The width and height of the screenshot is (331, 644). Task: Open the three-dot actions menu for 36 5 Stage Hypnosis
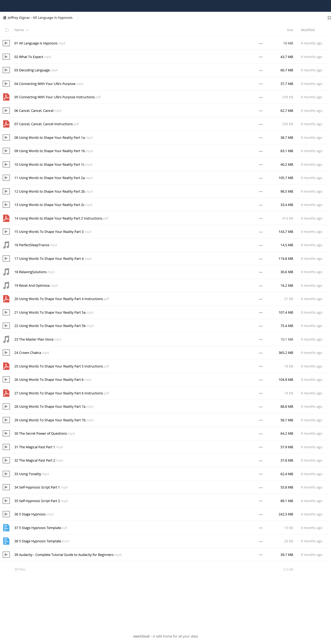pyautogui.click(x=261, y=515)
